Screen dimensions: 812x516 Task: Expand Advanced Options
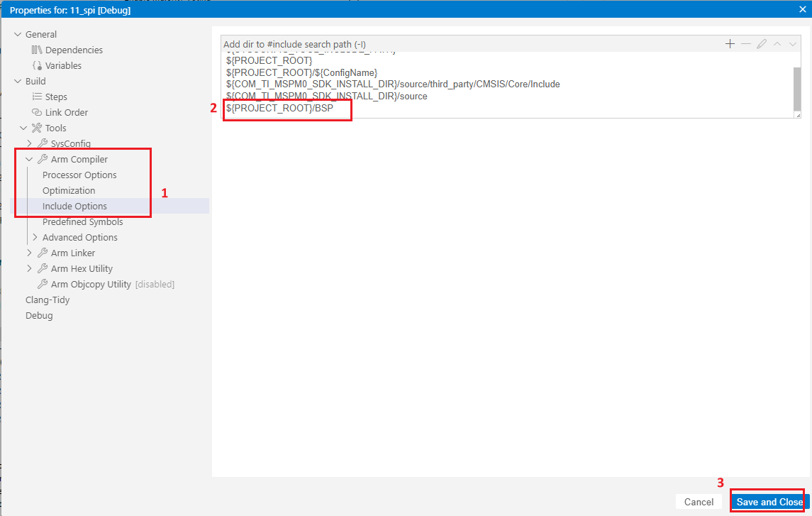[x=35, y=237]
